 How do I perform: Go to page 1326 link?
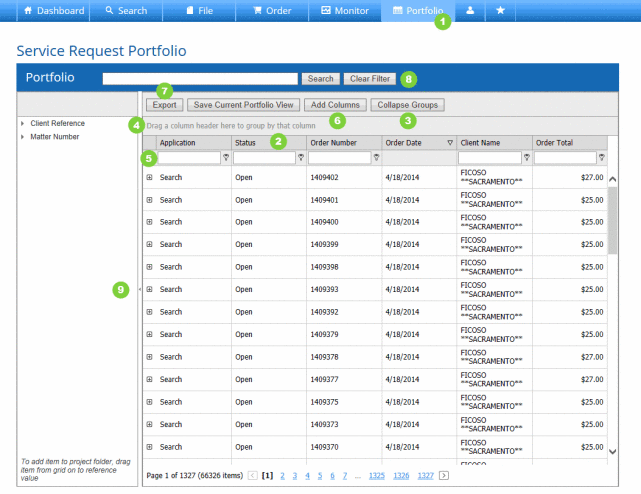[x=401, y=476]
